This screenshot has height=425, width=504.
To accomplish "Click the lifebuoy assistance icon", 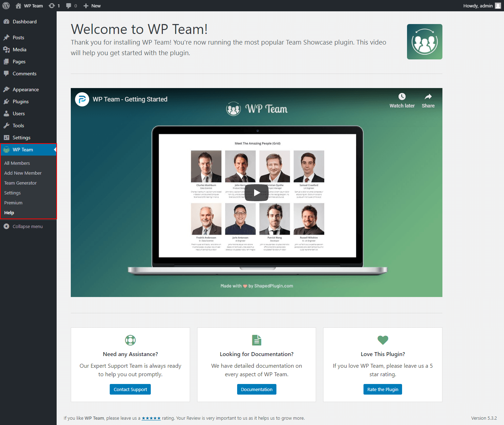I will (130, 340).
